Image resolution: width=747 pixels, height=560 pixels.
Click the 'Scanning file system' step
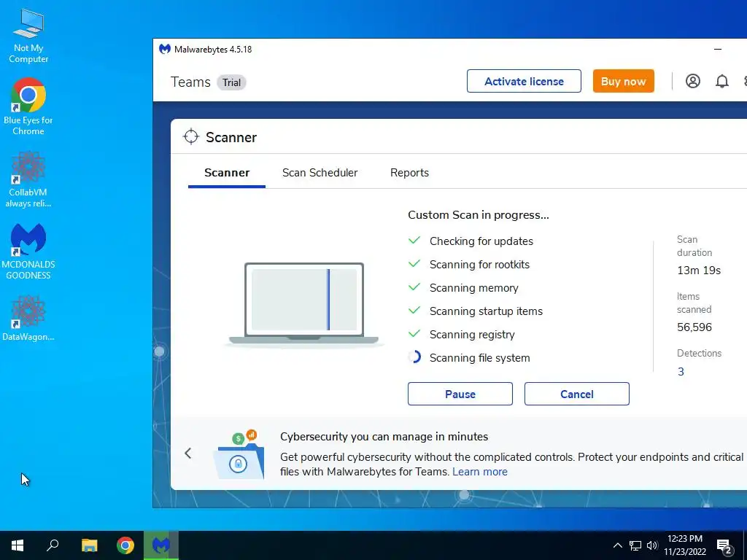pyautogui.click(x=480, y=357)
